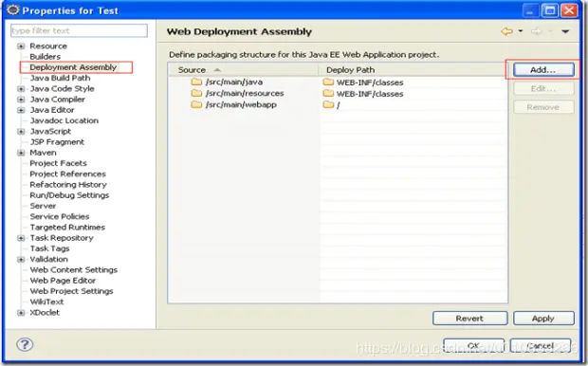Select Targeted Runtimes in the tree
This screenshot has height=366, width=588.
point(67,228)
